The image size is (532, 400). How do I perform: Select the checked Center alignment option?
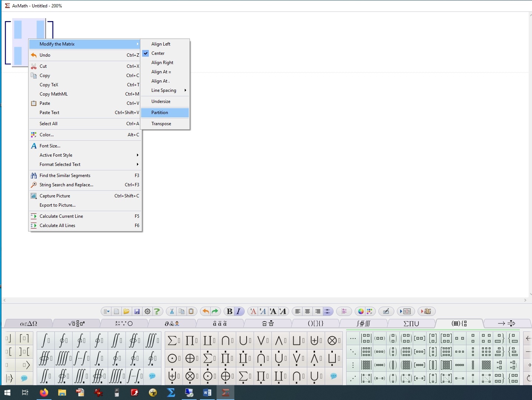[x=158, y=53]
